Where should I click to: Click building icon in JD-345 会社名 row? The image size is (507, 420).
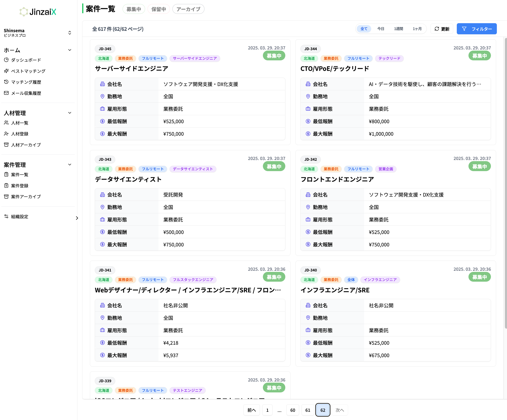click(102, 84)
